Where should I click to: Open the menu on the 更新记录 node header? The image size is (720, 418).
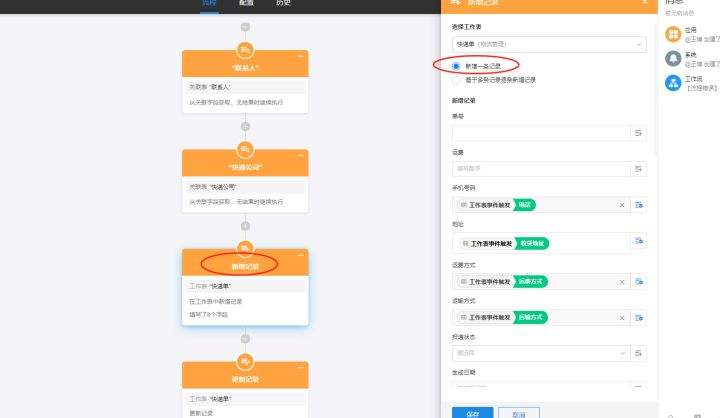point(300,368)
